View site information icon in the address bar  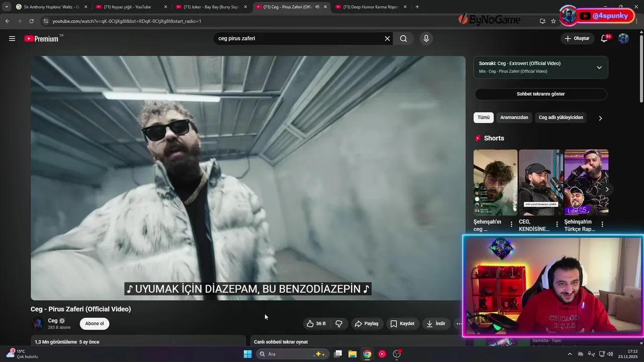tap(46, 21)
